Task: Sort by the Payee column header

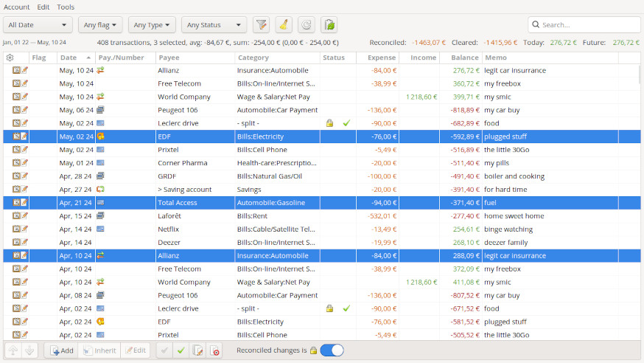Action: click(195, 58)
